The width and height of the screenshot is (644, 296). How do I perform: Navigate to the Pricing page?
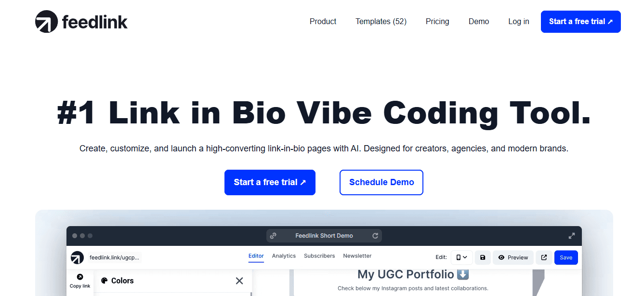[437, 21]
